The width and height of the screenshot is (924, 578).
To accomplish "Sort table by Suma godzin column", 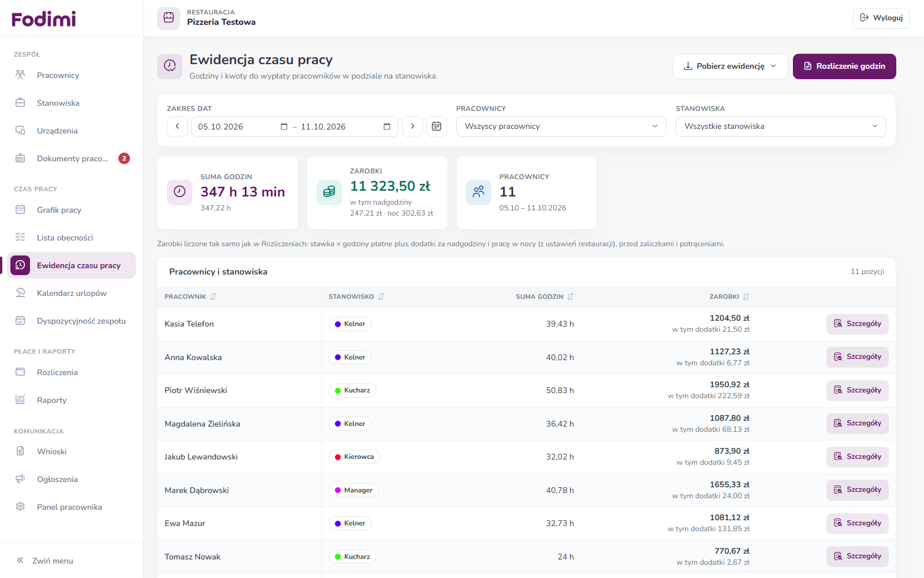I will [x=545, y=297].
